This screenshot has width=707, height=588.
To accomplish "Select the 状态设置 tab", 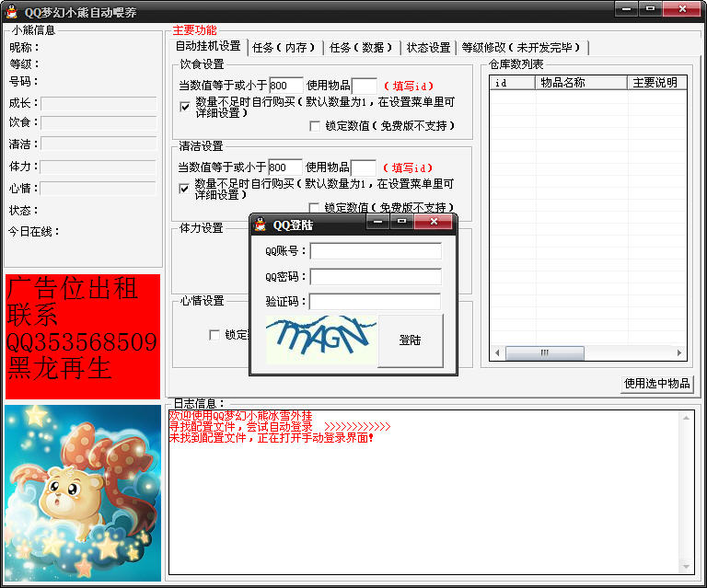I will pos(428,47).
